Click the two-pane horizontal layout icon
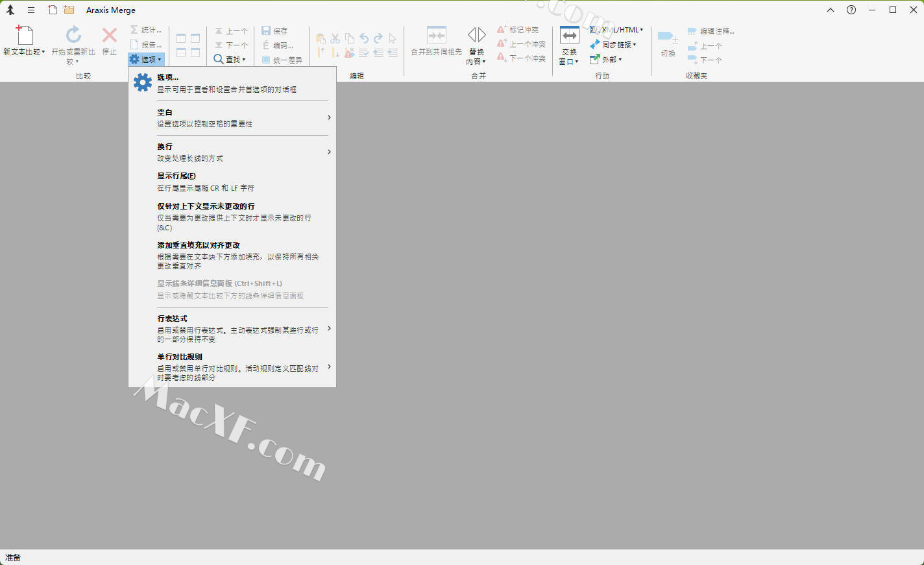924x565 pixels. pyautogui.click(x=181, y=53)
